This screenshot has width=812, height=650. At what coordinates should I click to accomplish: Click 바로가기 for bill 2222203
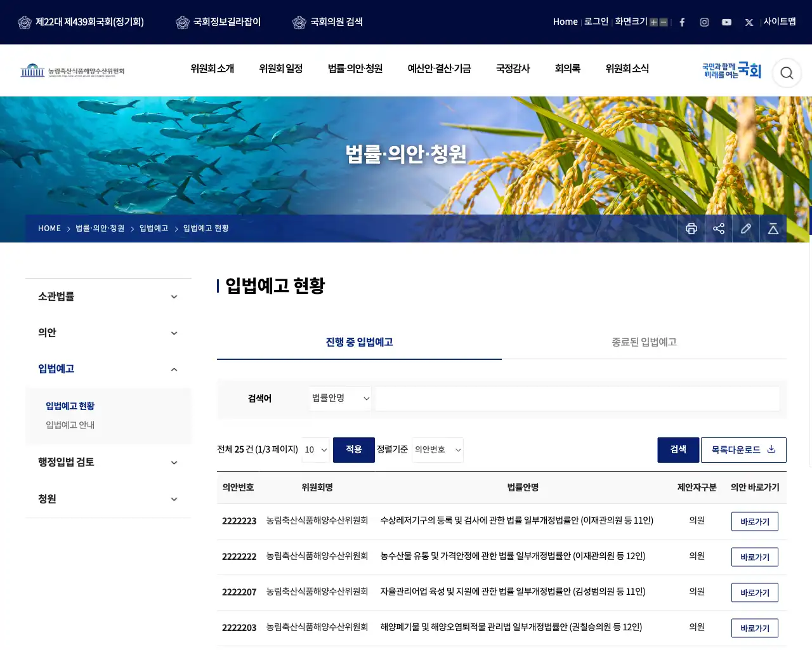[755, 628]
